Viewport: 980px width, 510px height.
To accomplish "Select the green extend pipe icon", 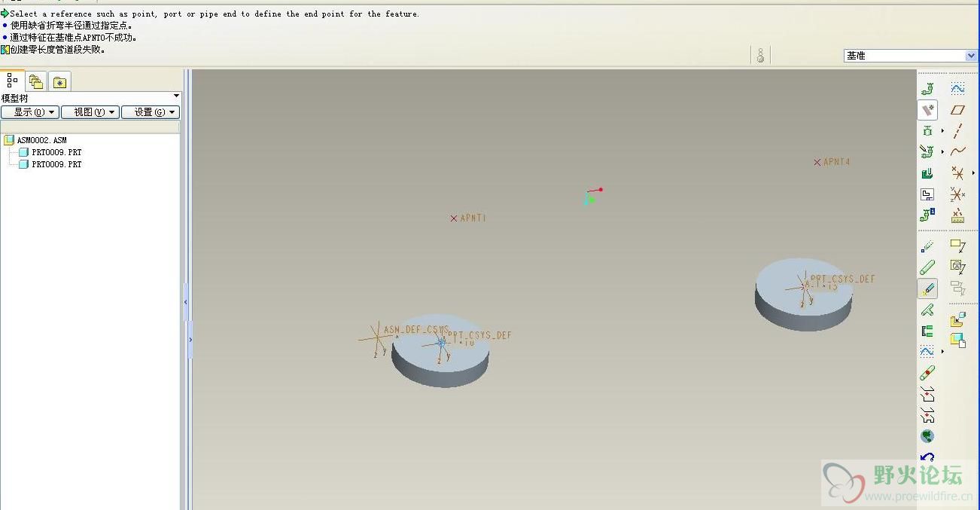I will point(927,267).
